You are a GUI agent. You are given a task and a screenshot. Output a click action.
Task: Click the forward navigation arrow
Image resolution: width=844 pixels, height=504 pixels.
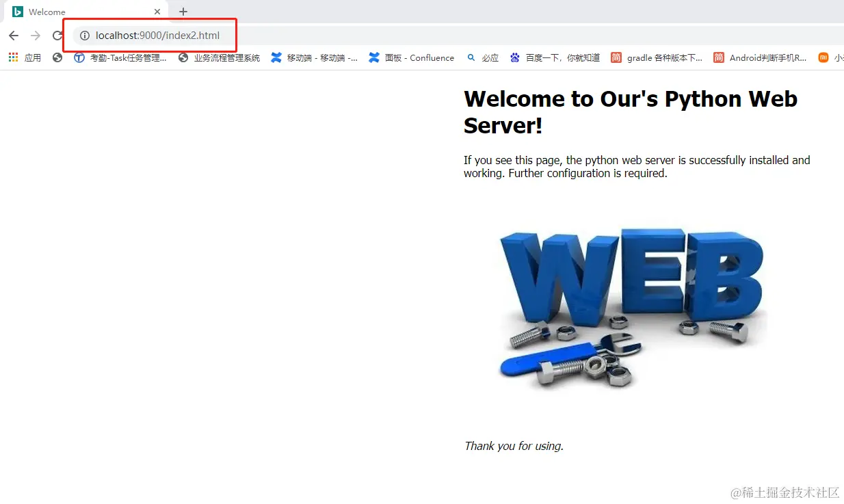pyautogui.click(x=36, y=36)
